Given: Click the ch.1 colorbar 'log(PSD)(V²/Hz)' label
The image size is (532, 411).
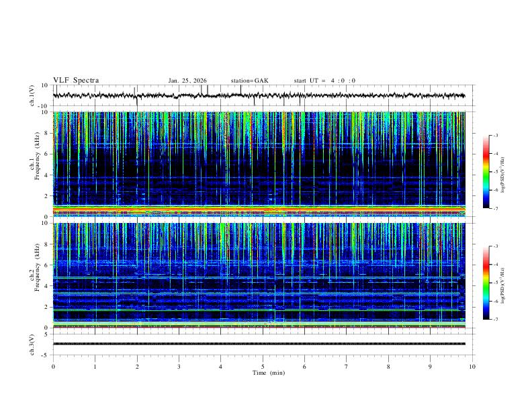Looking at the screenshot, I should (x=503, y=175).
